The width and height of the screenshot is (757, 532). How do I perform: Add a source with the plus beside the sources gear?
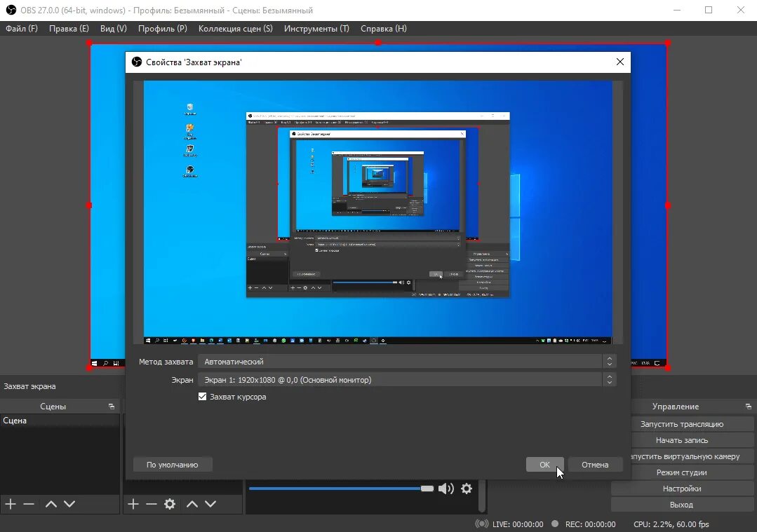133,504
